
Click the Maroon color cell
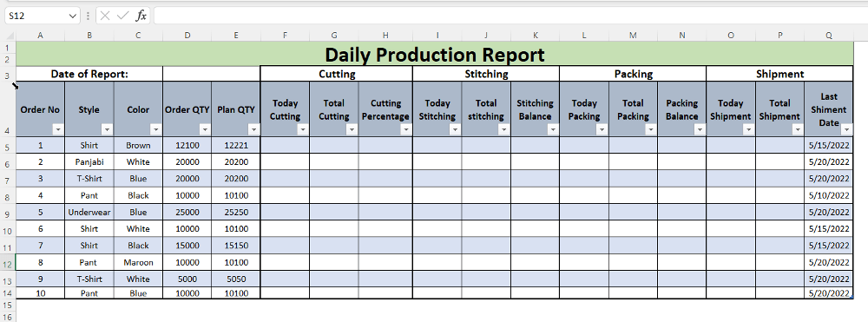138,262
